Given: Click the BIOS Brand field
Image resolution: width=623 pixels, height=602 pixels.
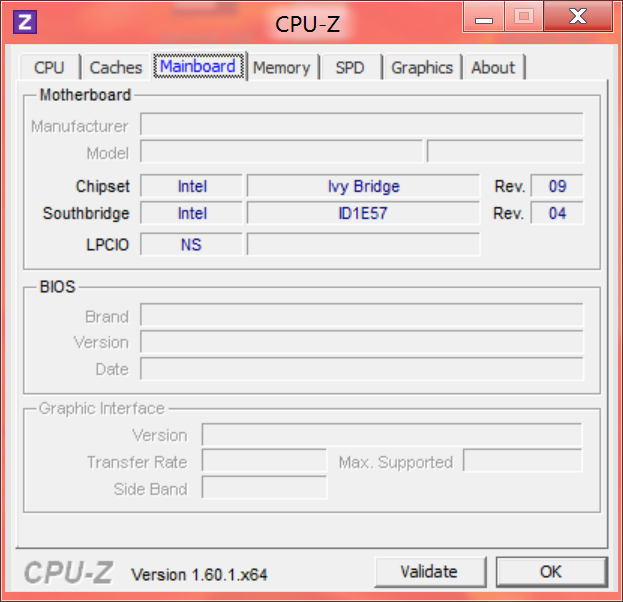Looking at the screenshot, I should point(361,316).
